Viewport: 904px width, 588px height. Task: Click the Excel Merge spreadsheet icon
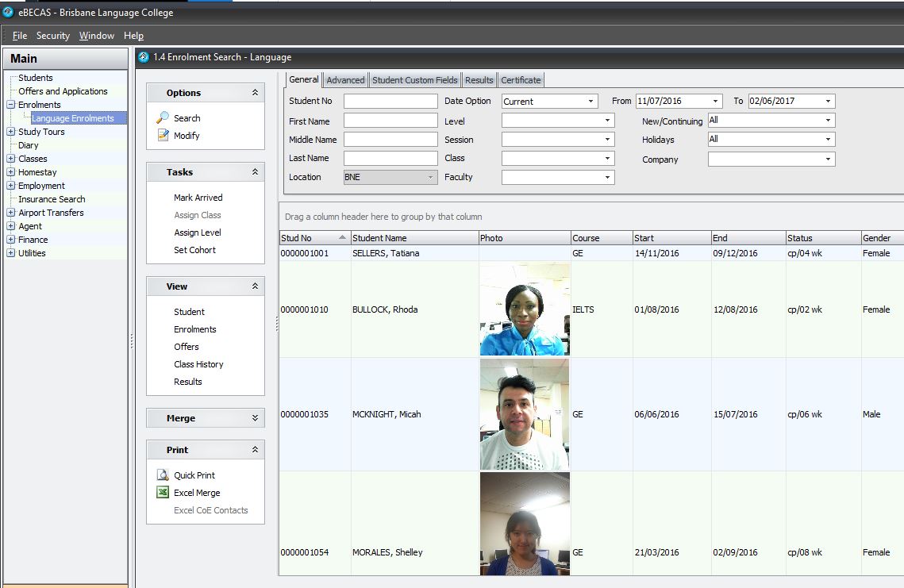(162, 492)
